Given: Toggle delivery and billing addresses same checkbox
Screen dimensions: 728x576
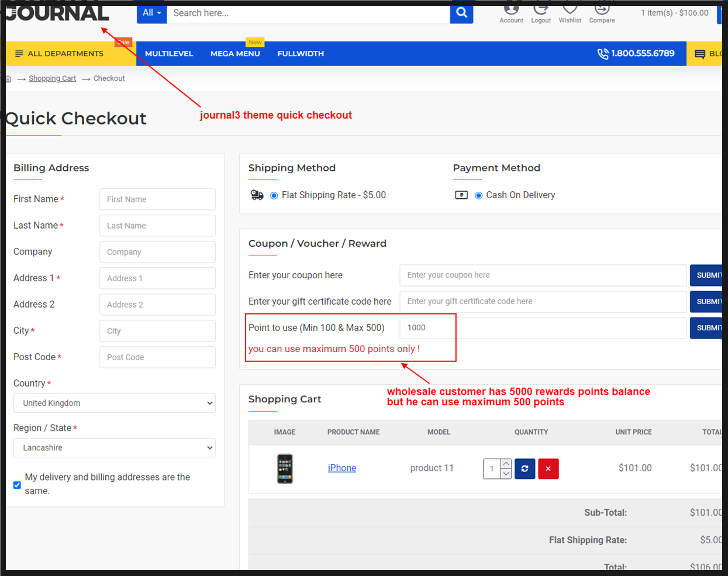Looking at the screenshot, I should pos(17,485).
